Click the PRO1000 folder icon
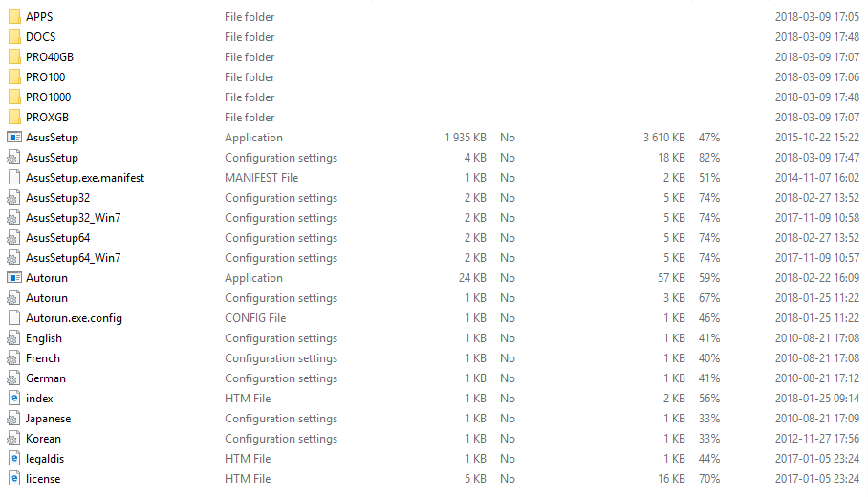Screen dimensions: 868x497 (x=14, y=97)
